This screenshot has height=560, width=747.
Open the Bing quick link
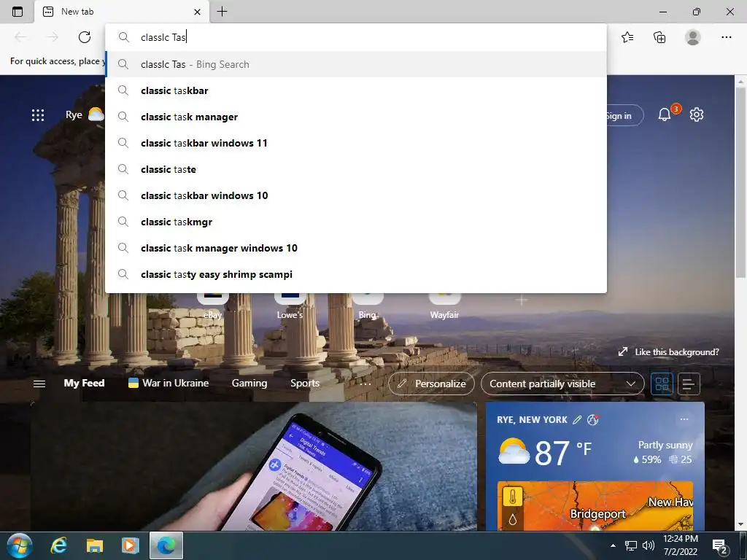coord(368,306)
